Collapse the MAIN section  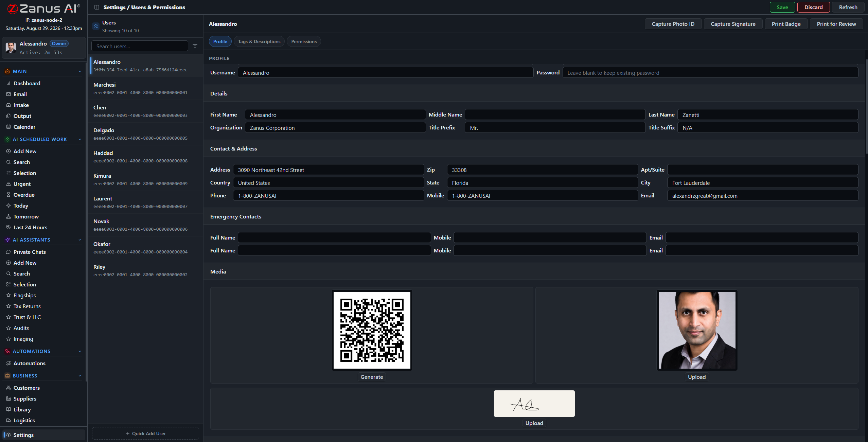pyautogui.click(x=80, y=71)
